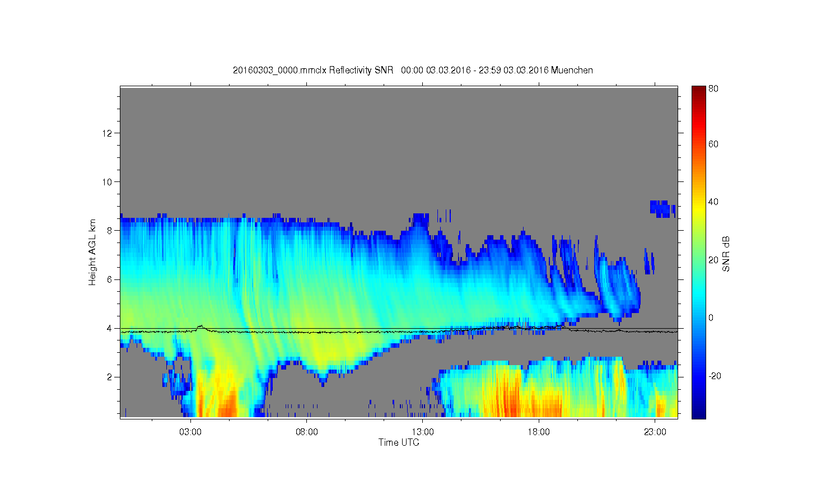840x504 pixels.
Task: Click the colorbar value label '60'
Action: tap(713, 144)
